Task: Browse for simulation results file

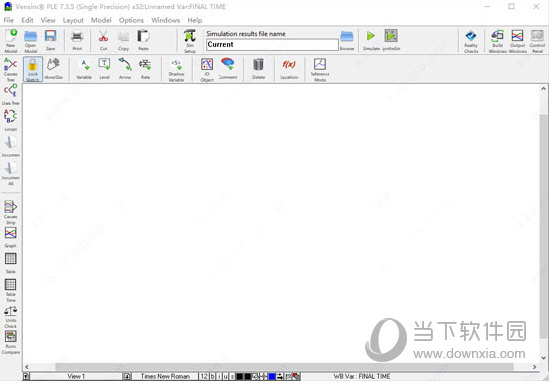Action: [x=347, y=40]
